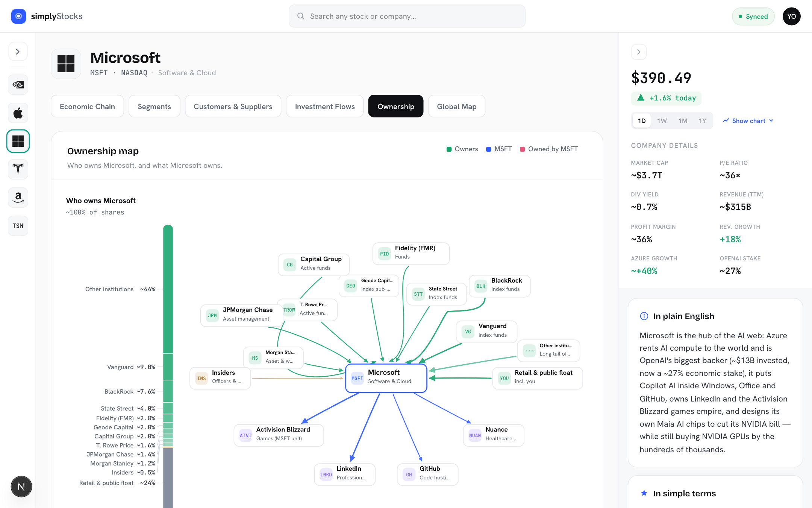This screenshot has height=508, width=812.
Task: Click the Vanguard segment in ownership bar
Action: pos(168,367)
